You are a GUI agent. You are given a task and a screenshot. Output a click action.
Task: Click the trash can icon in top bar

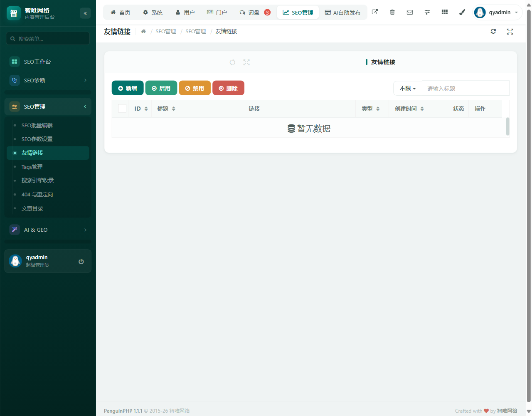tap(392, 12)
